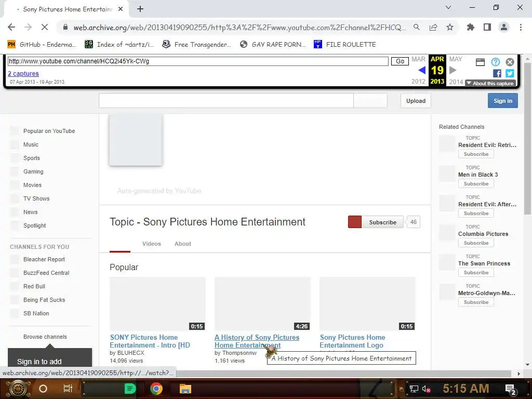The image size is (532, 399).
Task: Click the YouTube search box
Action: pos(226,101)
